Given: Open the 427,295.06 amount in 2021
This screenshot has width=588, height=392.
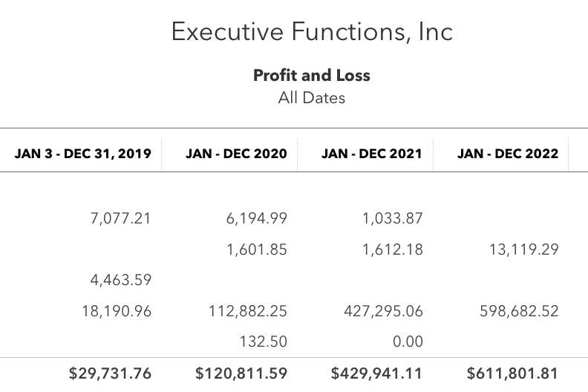Looking at the screenshot, I should coord(384,311).
